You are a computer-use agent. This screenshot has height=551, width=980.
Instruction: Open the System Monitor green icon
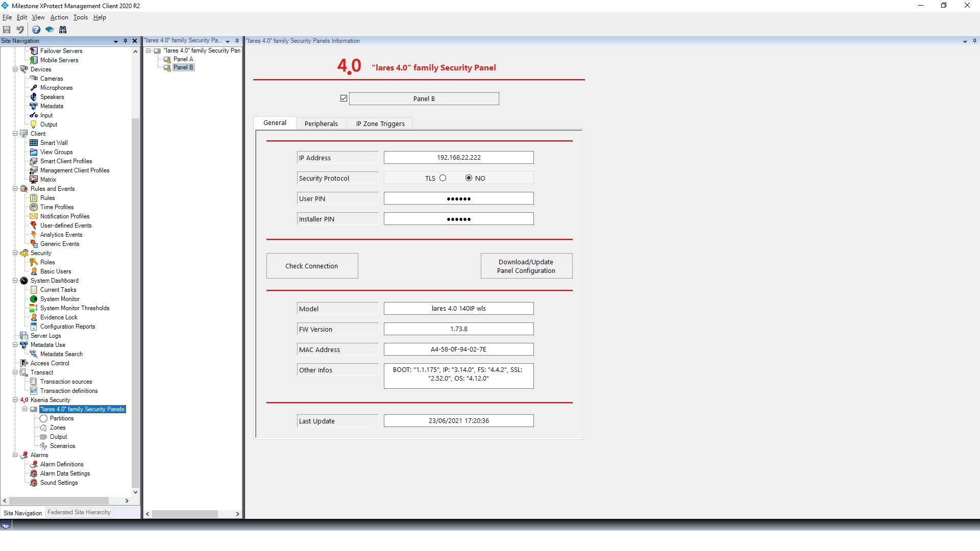34,299
